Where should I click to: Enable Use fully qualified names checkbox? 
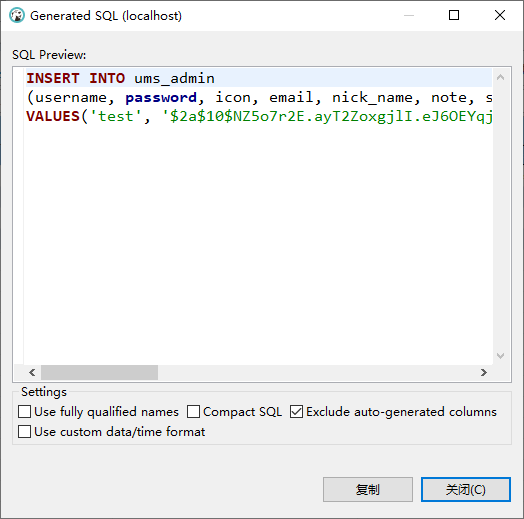(x=24, y=412)
